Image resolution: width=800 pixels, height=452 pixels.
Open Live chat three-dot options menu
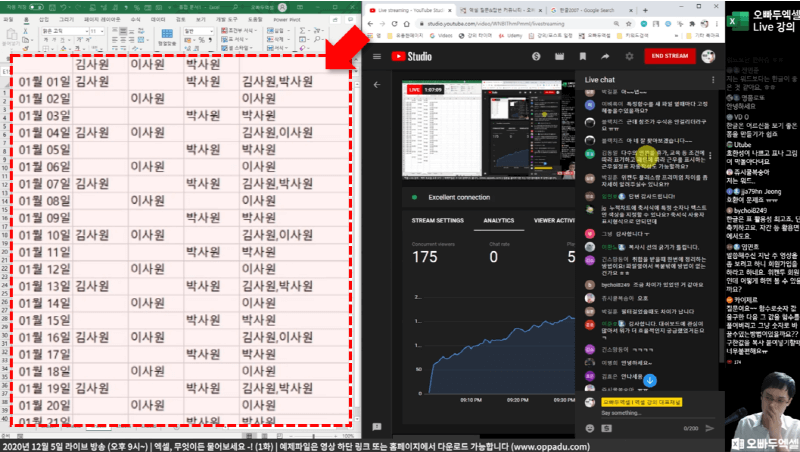pos(713,80)
